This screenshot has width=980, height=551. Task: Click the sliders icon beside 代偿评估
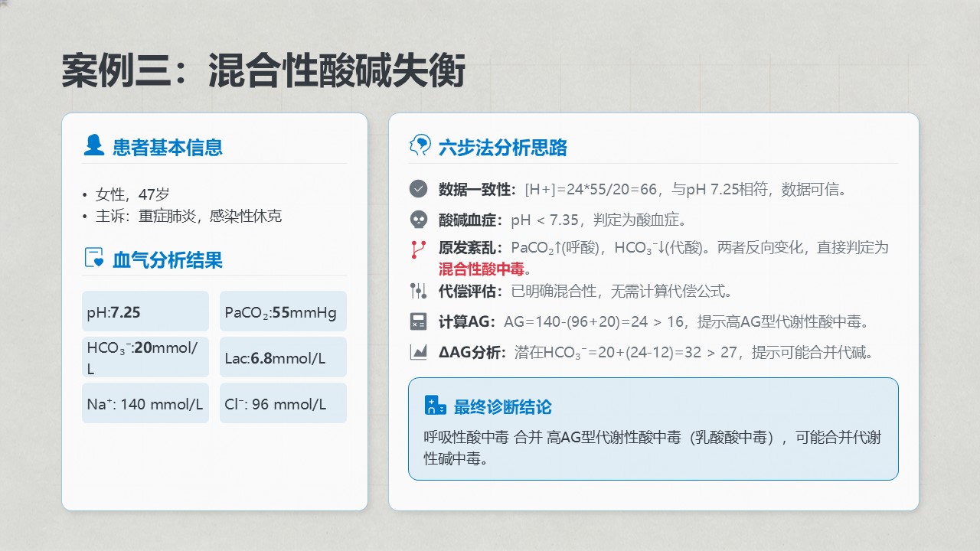pos(418,291)
